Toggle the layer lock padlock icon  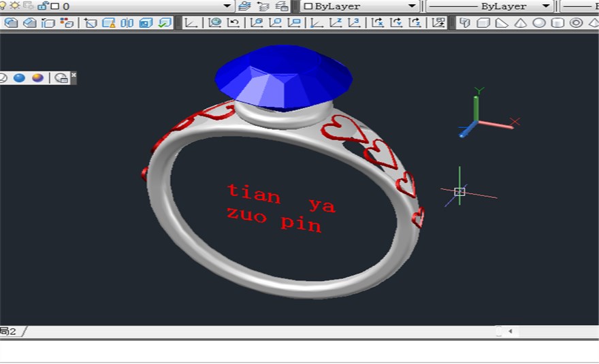[43, 6]
